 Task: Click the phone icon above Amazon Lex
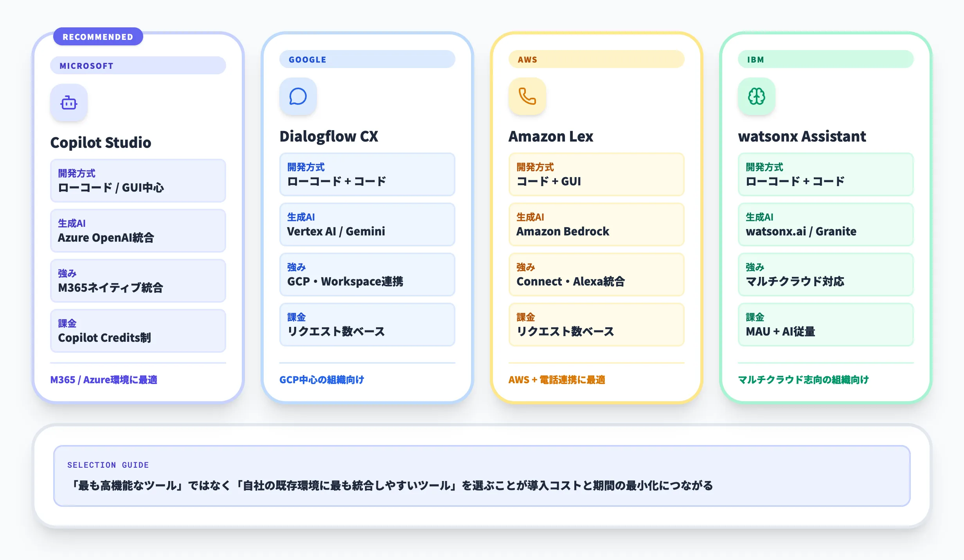[x=527, y=96]
